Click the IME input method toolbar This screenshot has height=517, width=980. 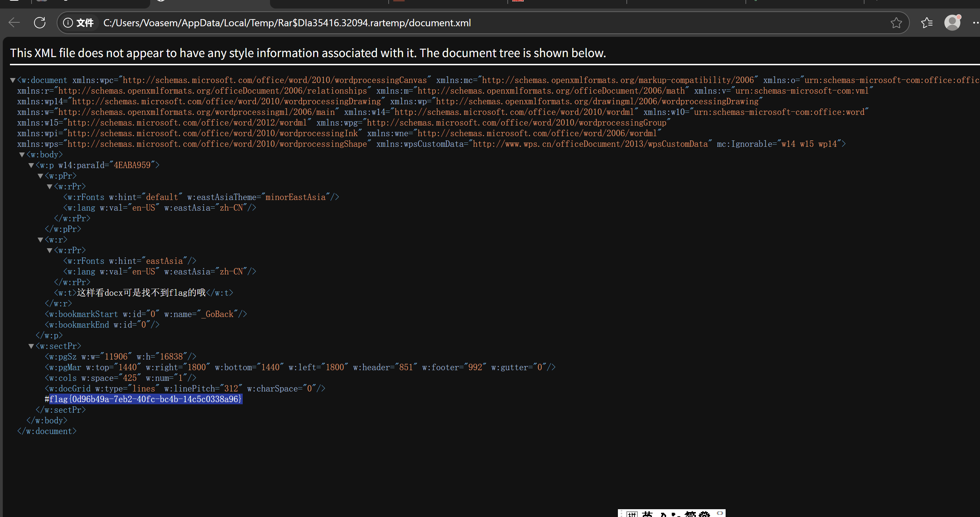pyautogui.click(x=671, y=513)
